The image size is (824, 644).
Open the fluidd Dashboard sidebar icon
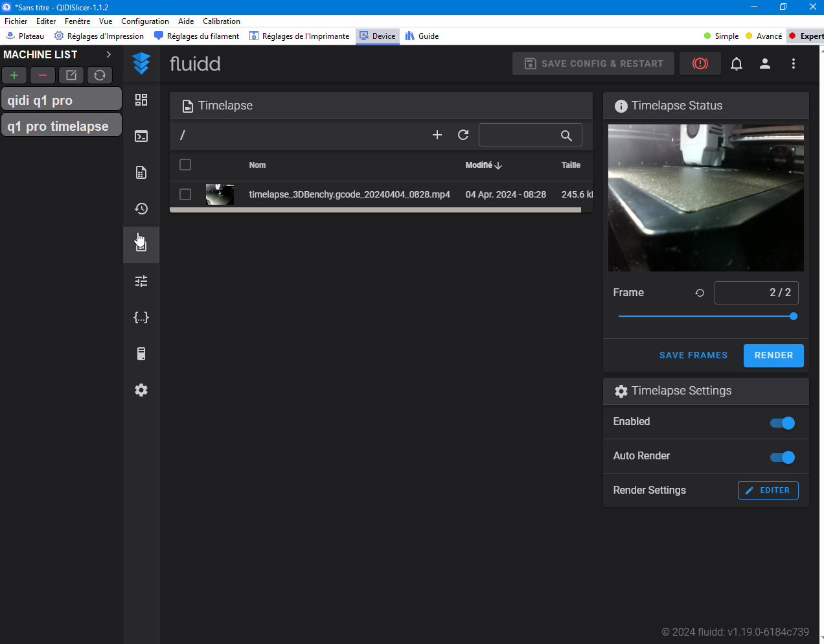pos(141,100)
